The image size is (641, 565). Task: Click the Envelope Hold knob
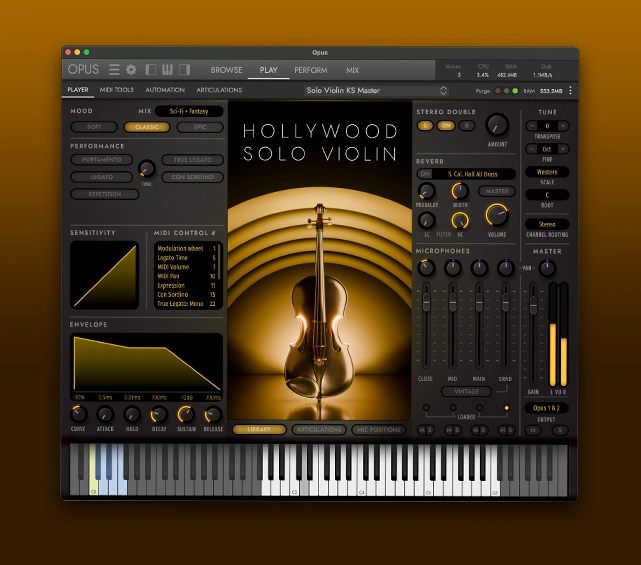coord(132,415)
